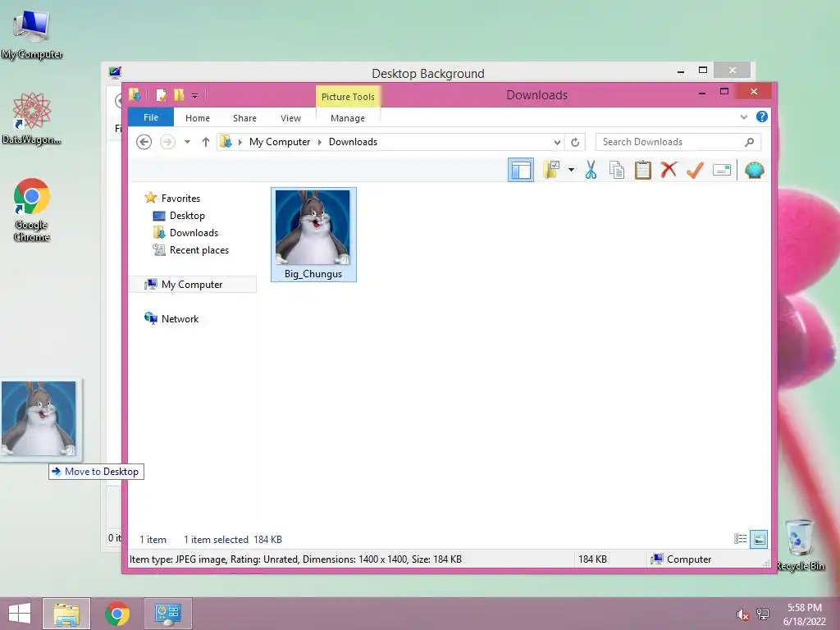Image resolution: width=840 pixels, height=630 pixels.
Task: Click the Desktop Background window title icon
Action: tap(115, 72)
